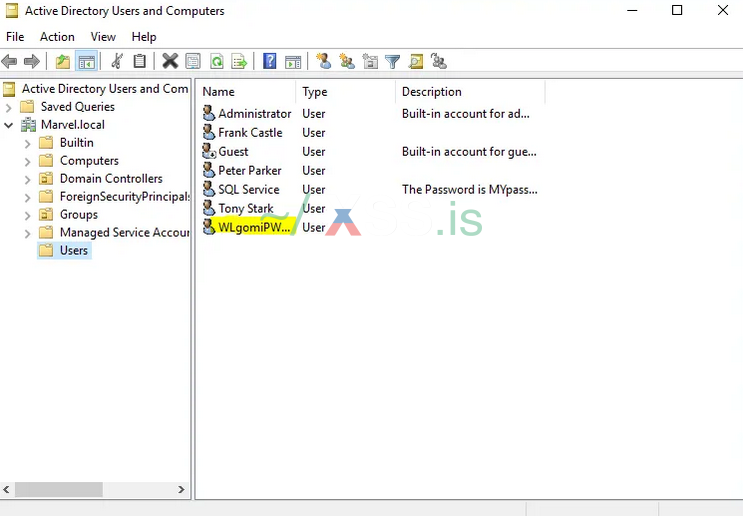Create a new group with toolbar icon

(x=347, y=61)
